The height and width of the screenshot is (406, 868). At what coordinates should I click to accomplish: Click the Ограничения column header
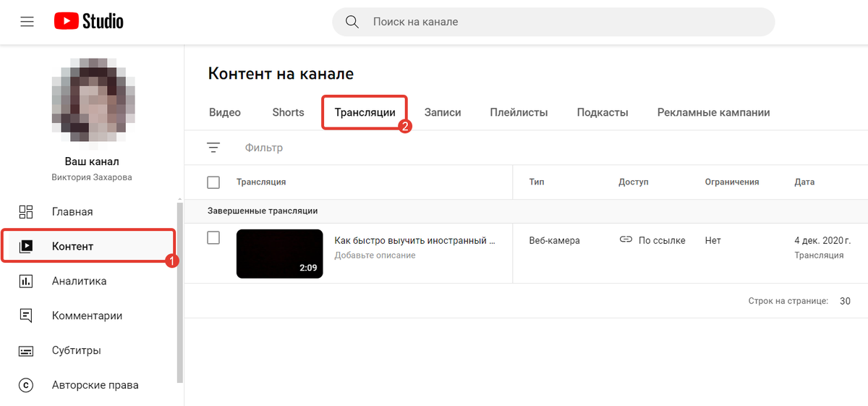click(732, 182)
